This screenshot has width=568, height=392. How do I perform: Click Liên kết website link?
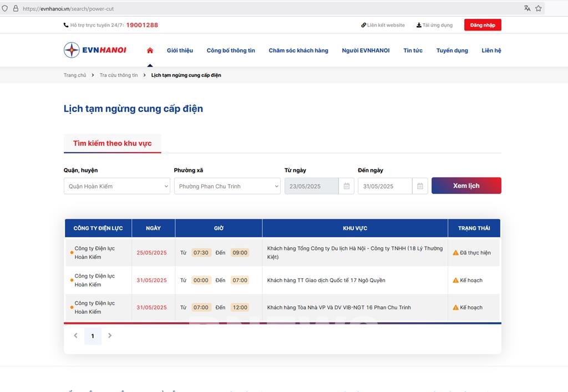(383, 25)
